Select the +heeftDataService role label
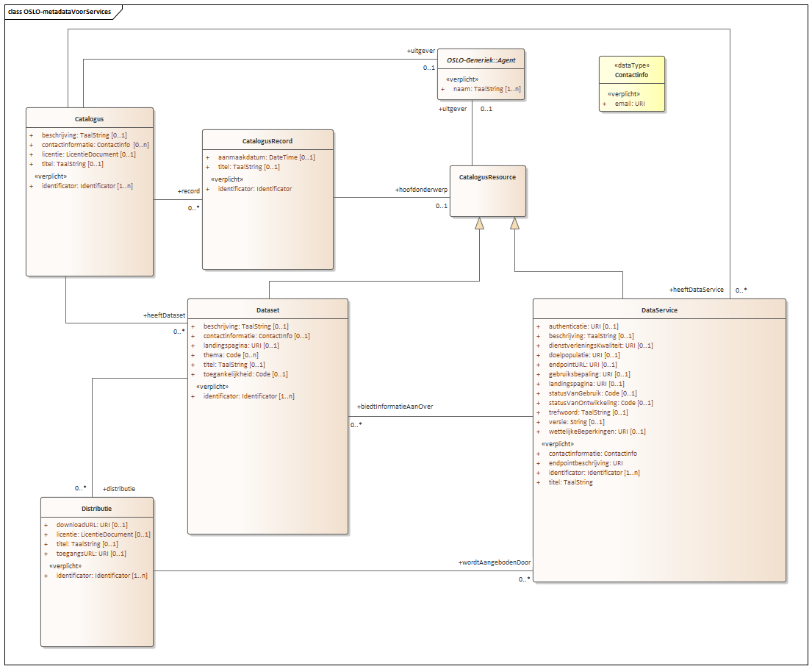The width and height of the screenshot is (812, 669). [x=697, y=290]
